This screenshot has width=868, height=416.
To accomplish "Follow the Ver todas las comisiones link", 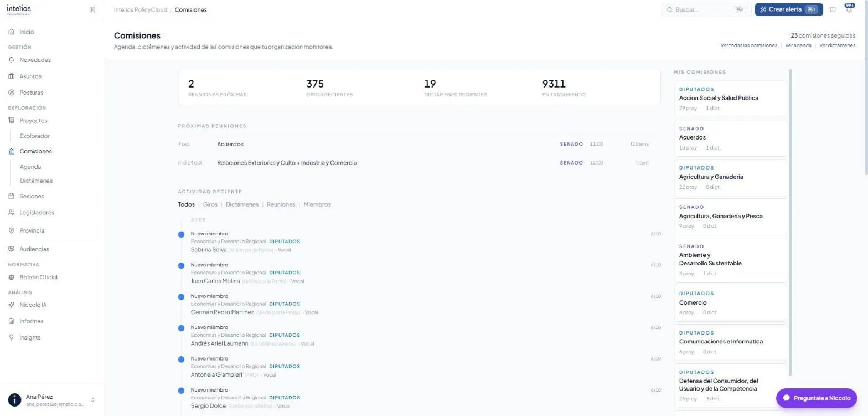I will pyautogui.click(x=748, y=45).
